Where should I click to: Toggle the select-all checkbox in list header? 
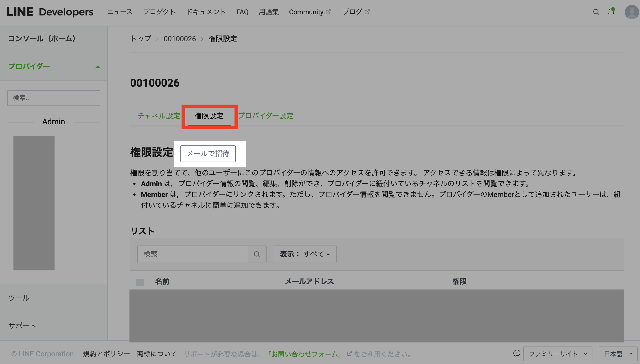[140, 282]
